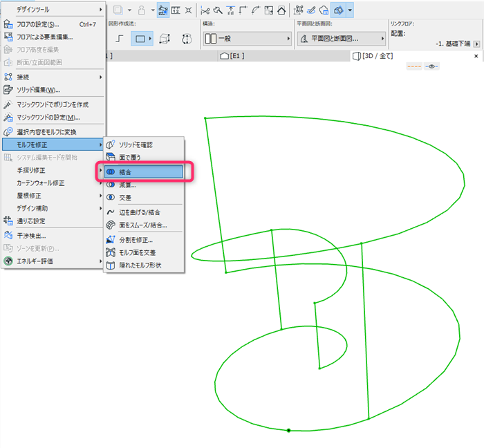The width and height of the screenshot is (484, 448).
Task: Expand the デザインツール submenu
Action: (53, 10)
